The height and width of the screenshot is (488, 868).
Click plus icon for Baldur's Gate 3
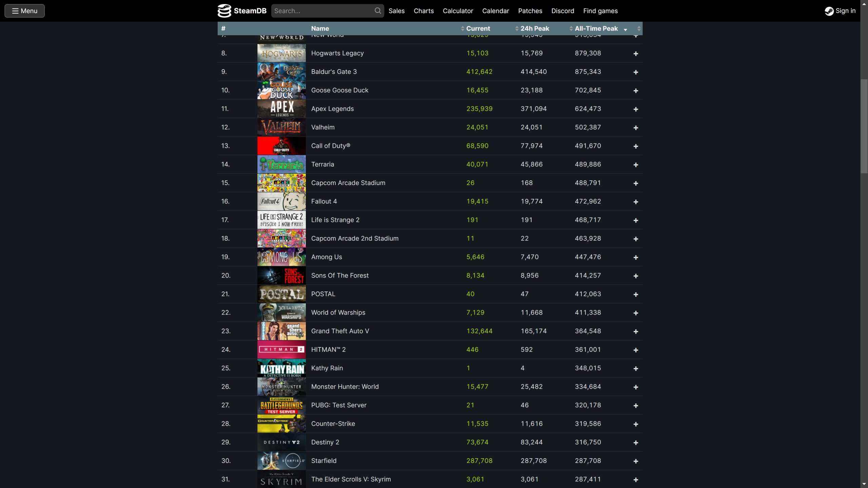click(x=636, y=72)
